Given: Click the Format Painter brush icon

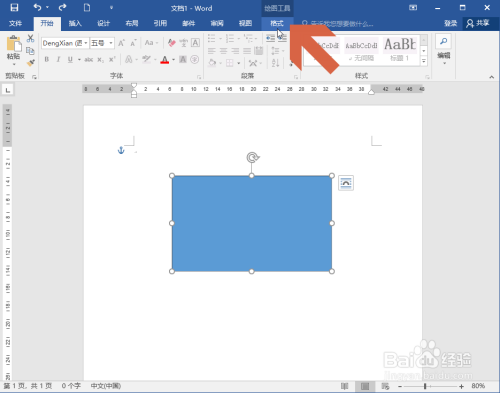Looking at the screenshot, I should pos(31,63).
